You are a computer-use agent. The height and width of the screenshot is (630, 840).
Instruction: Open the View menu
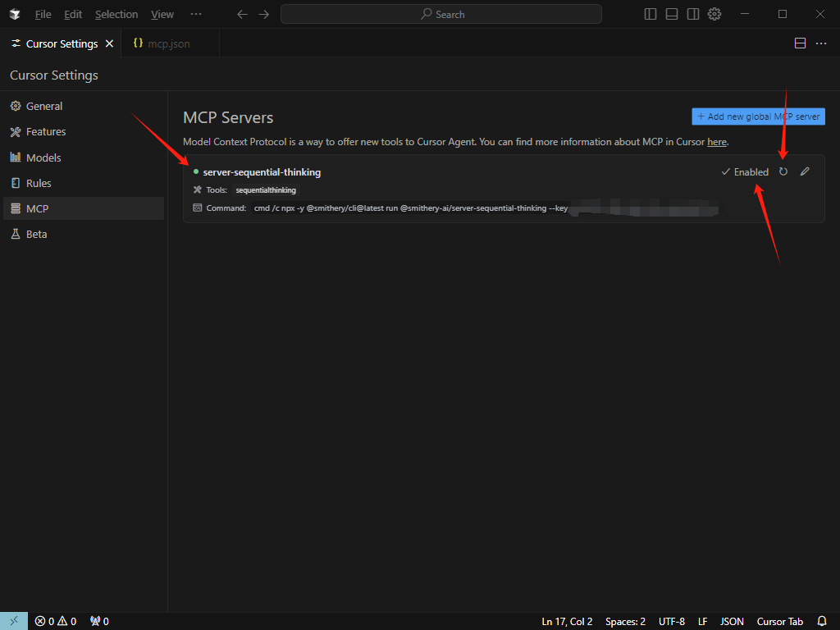(x=162, y=15)
